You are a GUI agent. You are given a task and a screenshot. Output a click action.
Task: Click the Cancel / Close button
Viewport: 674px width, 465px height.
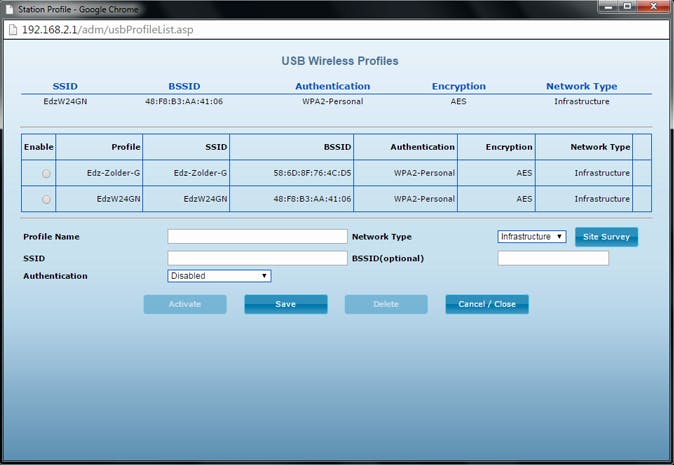487,304
